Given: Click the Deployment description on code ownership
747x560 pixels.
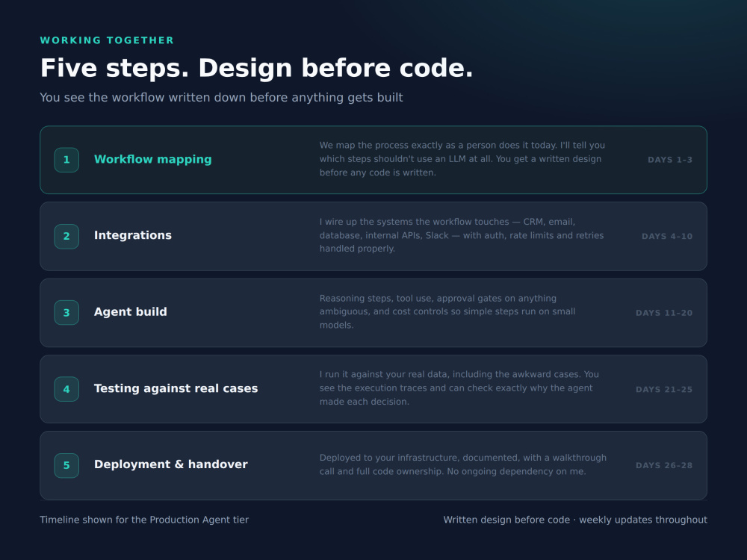Looking at the screenshot, I should 463,464.
